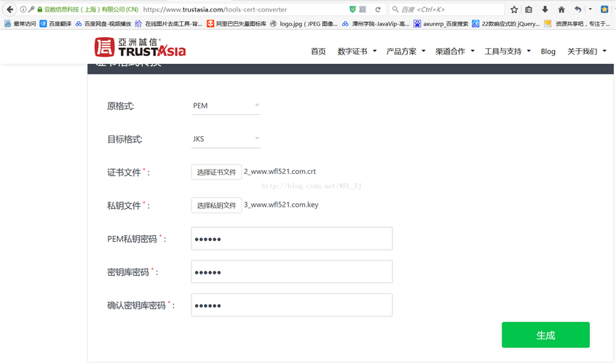Click the blue star extension icon
616x364 pixels.
coord(604,9)
